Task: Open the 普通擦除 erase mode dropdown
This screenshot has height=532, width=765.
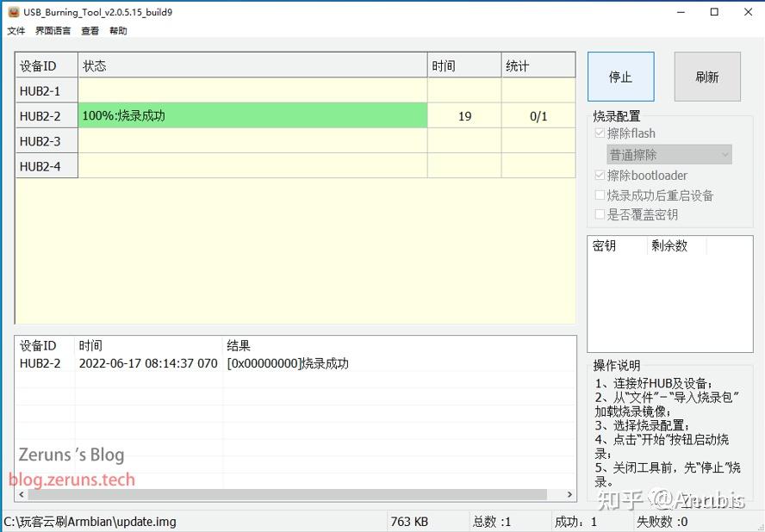Action: click(x=669, y=154)
